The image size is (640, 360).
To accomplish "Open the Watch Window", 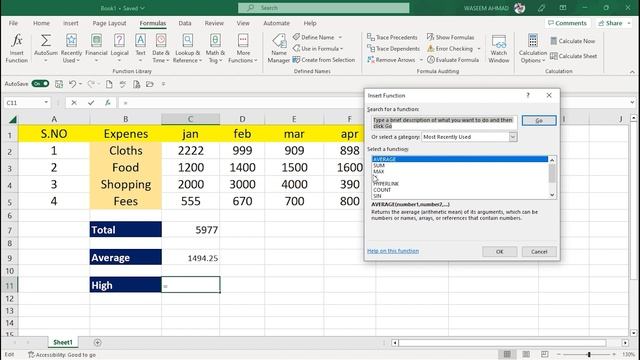I will coord(499,48).
